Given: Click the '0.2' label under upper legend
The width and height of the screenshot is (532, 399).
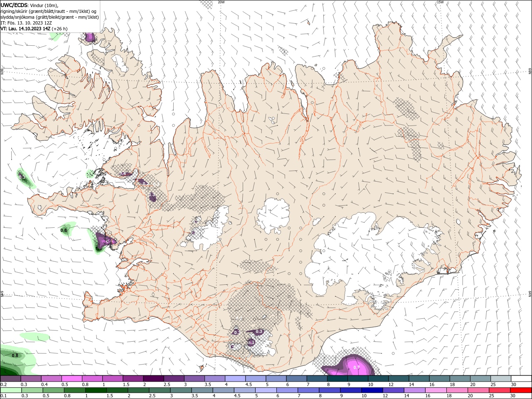Looking at the screenshot, I should click(x=3, y=384).
